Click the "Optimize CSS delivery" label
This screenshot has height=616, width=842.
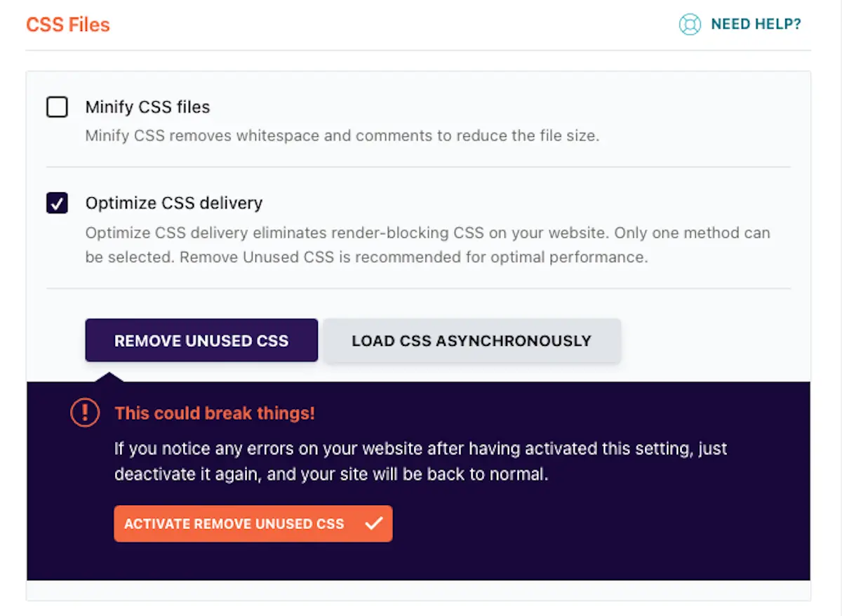click(173, 203)
